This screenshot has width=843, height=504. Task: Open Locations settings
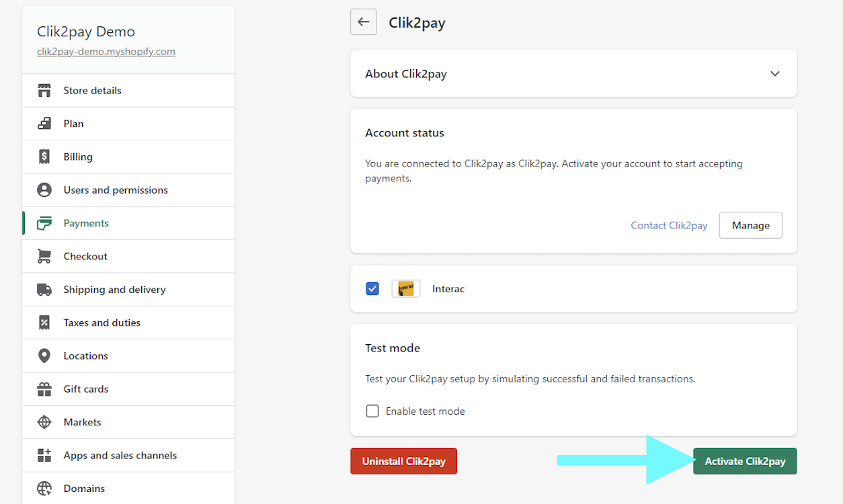click(128, 355)
